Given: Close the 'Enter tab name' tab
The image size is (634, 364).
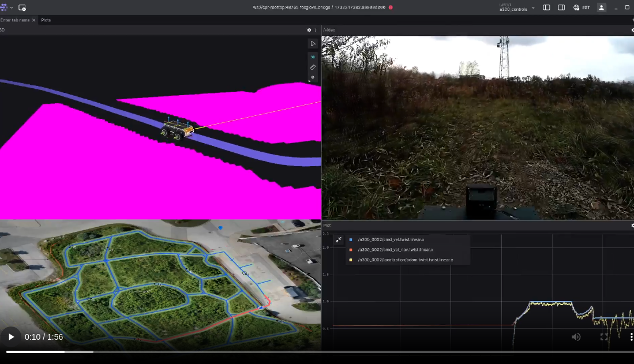Looking at the screenshot, I should 33,20.
